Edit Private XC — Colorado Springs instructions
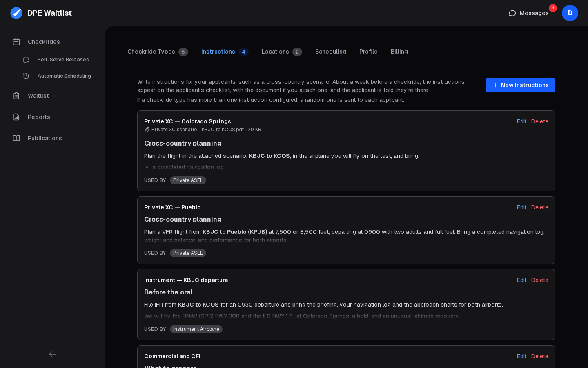The width and height of the screenshot is (588, 368). click(521, 121)
